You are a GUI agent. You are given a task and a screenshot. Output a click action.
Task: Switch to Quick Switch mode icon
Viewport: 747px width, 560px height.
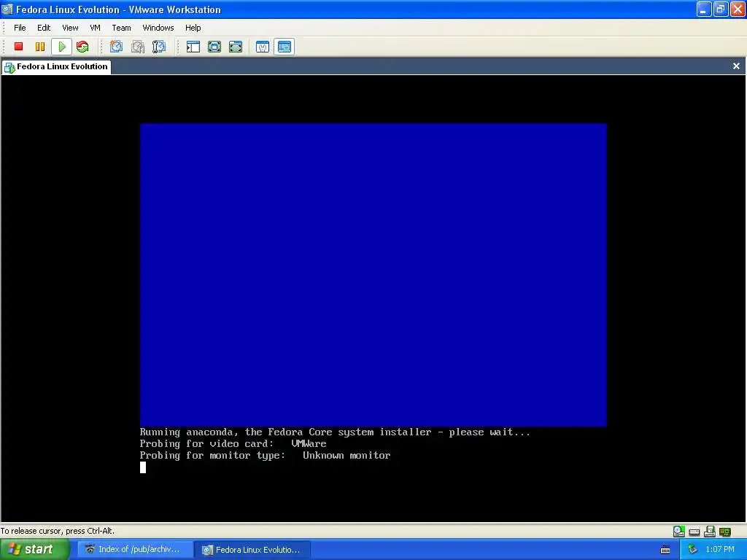point(214,47)
